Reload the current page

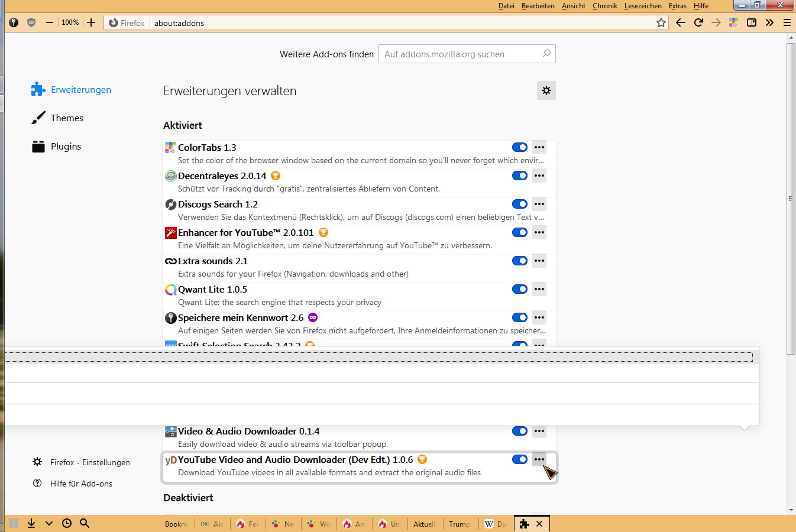point(698,22)
